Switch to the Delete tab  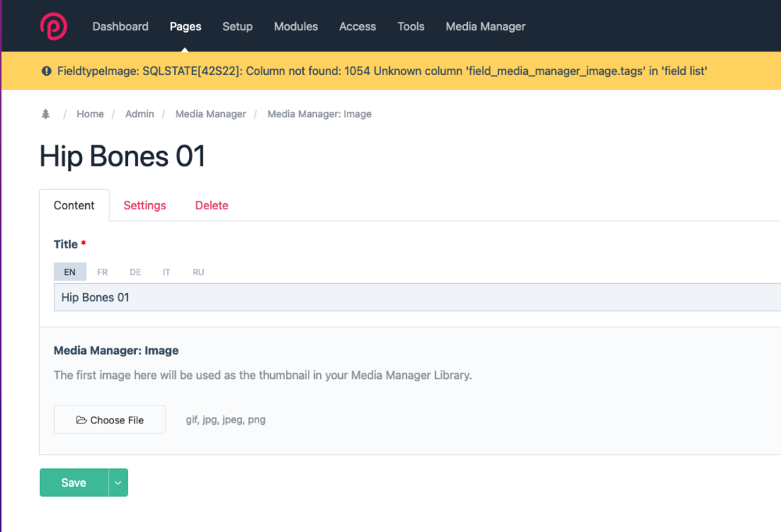point(212,205)
